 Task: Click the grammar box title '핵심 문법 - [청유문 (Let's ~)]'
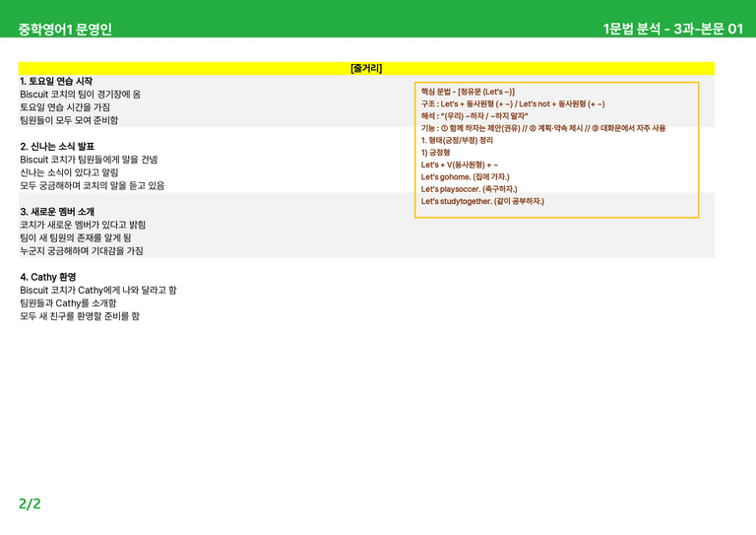(x=468, y=92)
